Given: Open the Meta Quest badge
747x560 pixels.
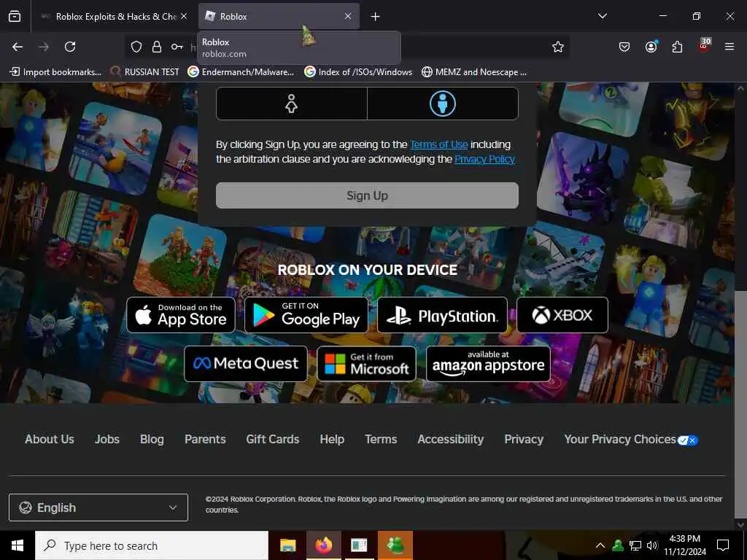Looking at the screenshot, I should coord(246,364).
